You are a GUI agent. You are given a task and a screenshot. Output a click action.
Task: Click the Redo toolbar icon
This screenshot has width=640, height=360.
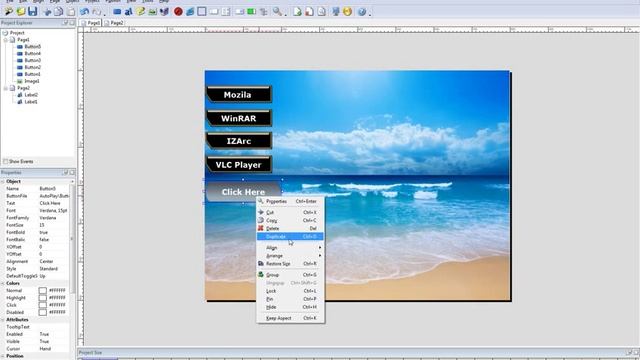[x=97, y=12]
